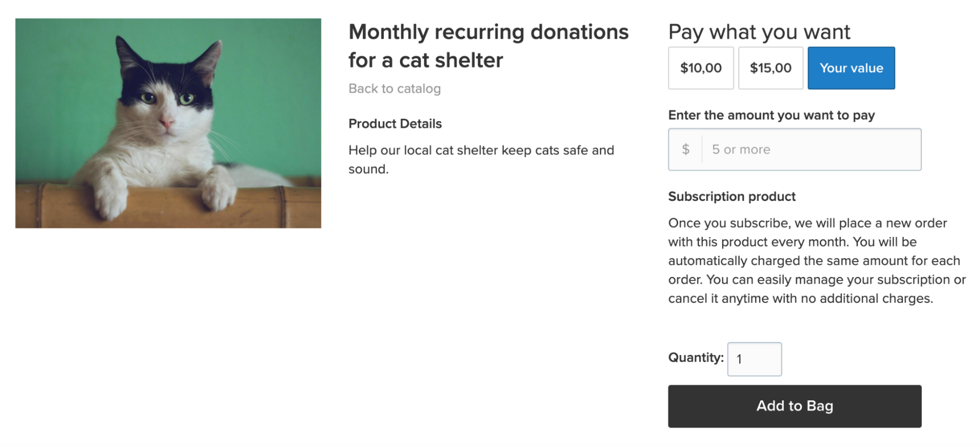This screenshot has height=447, width=980.
Task: Open the 'Back to catalog' link
Action: point(394,89)
